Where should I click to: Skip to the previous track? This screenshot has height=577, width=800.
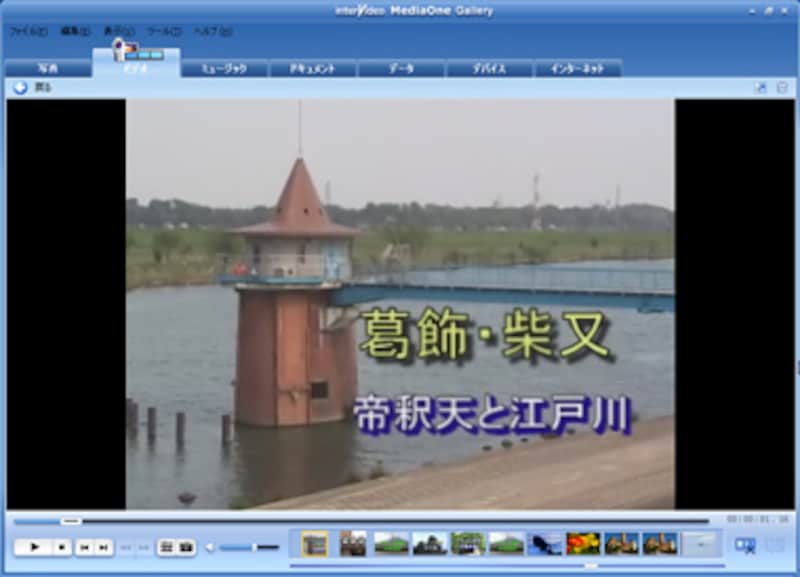[85, 547]
